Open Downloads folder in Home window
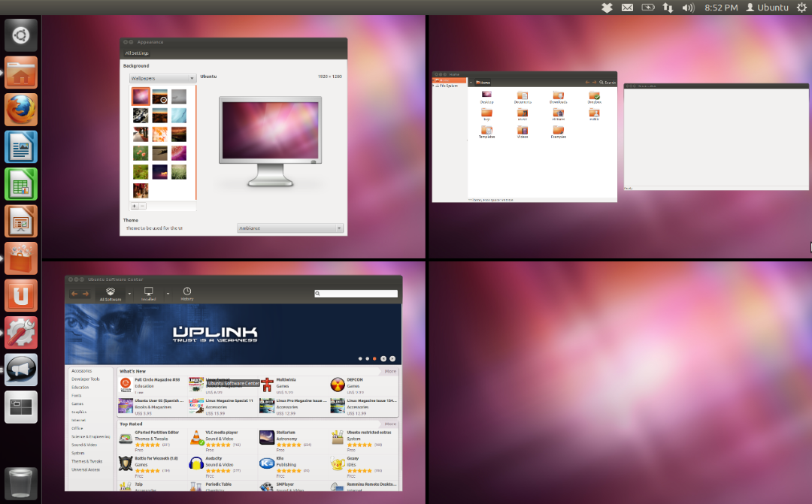Viewport: 812px width, 504px height. [558, 97]
